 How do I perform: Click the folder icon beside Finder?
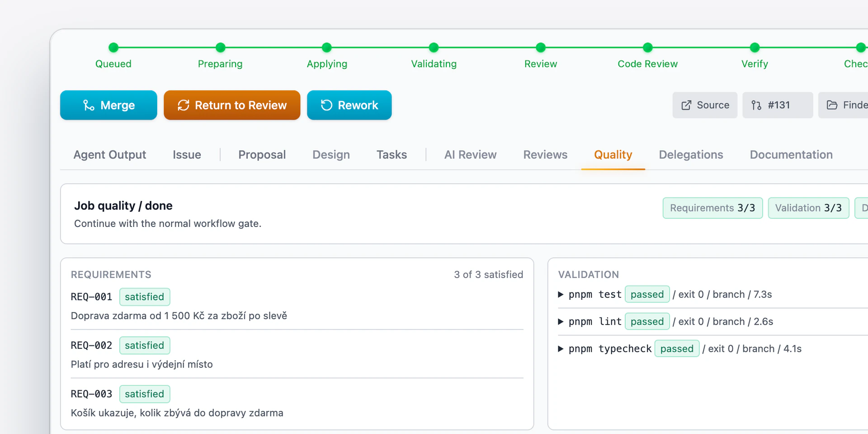(x=832, y=105)
